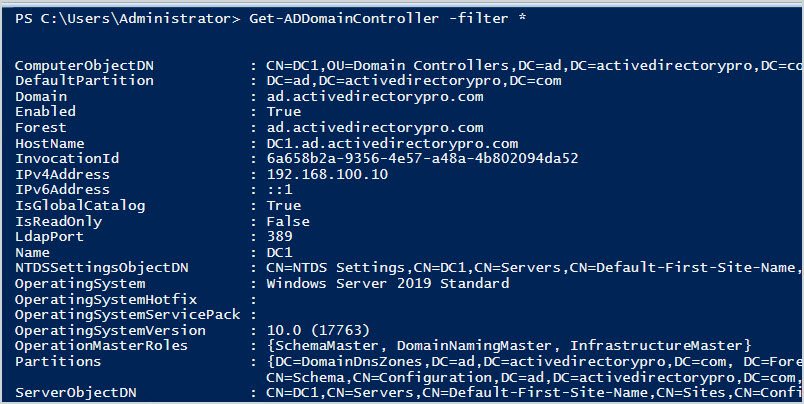Click the IPv6Address value ::1

tap(279, 190)
